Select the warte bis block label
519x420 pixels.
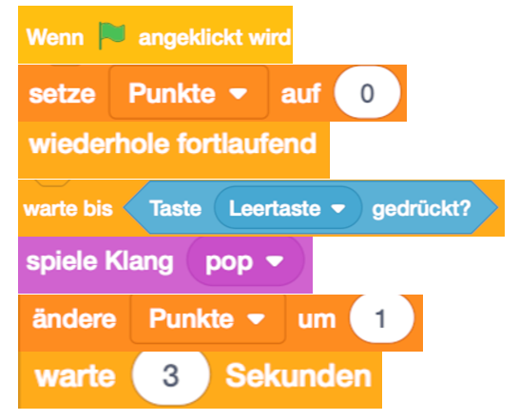click(68, 209)
